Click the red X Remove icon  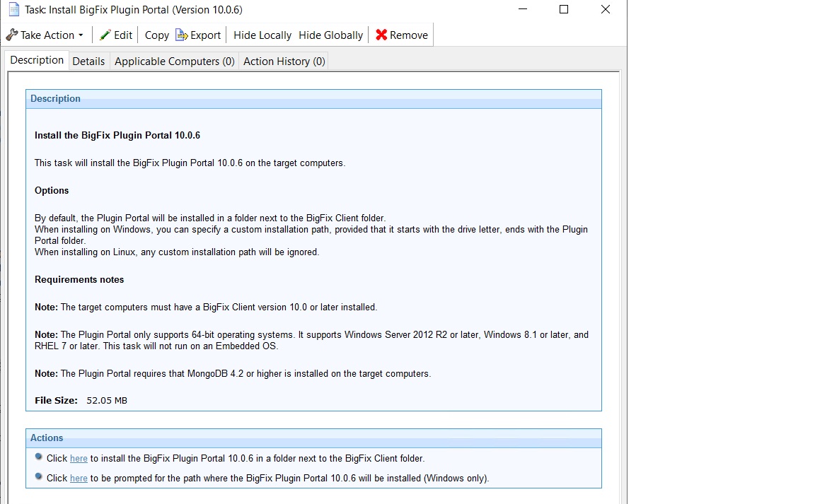(381, 35)
